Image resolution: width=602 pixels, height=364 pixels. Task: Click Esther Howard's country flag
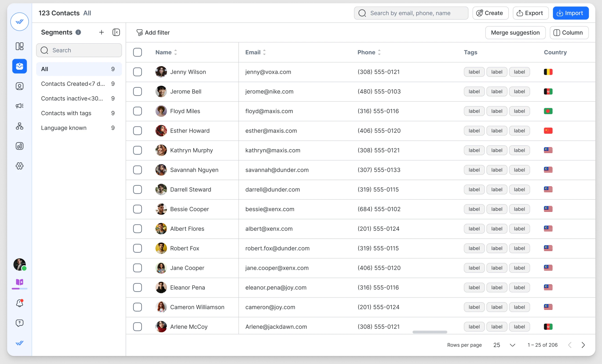click(548, 131)
